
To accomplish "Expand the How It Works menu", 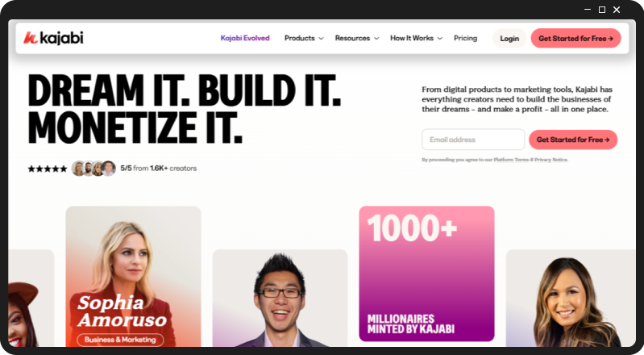I will (x=416, y=38).
